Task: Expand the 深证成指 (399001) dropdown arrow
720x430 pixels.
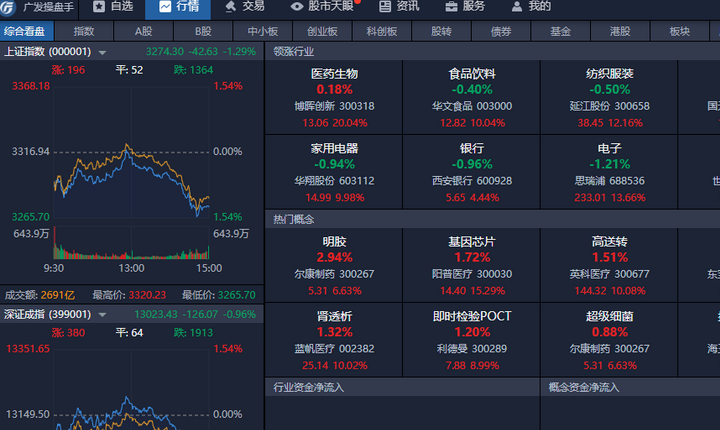Action: 102,315
